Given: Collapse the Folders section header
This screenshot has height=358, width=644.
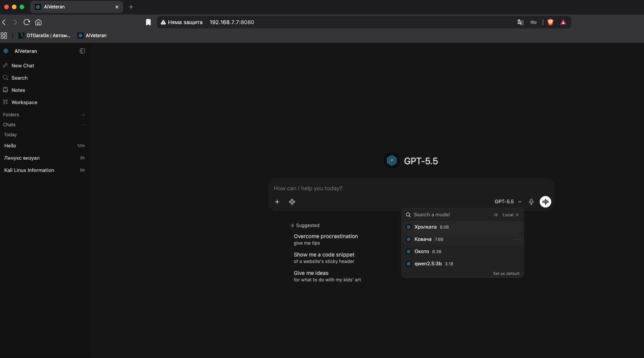Looking at the screenshot, I should tap(11, 115).
